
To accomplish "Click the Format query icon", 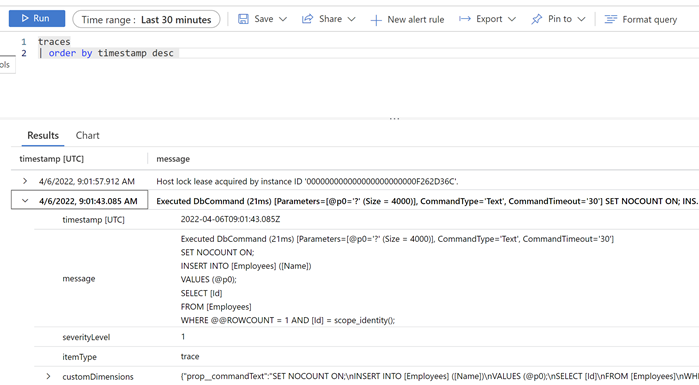I will [x=610, y=19].
